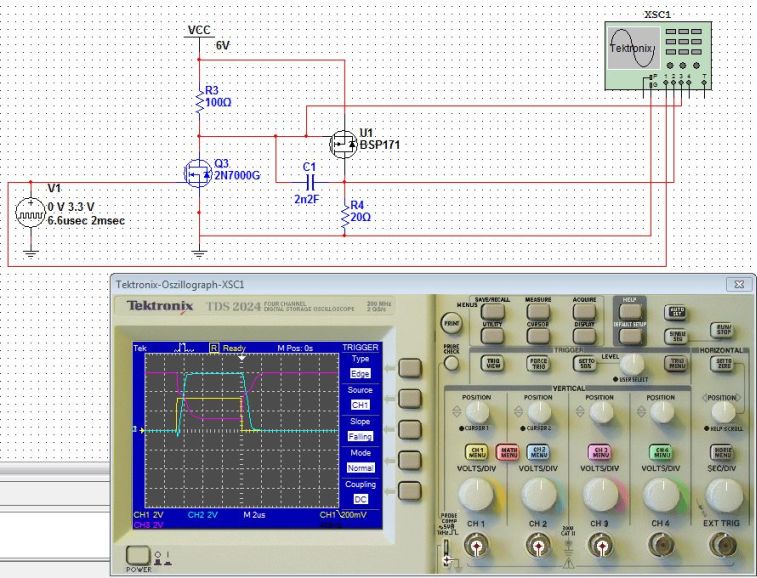Screen dimensions: 757x578
Task: Click the CH 1 vertical POSITION knob
Action: click(477, 412)
